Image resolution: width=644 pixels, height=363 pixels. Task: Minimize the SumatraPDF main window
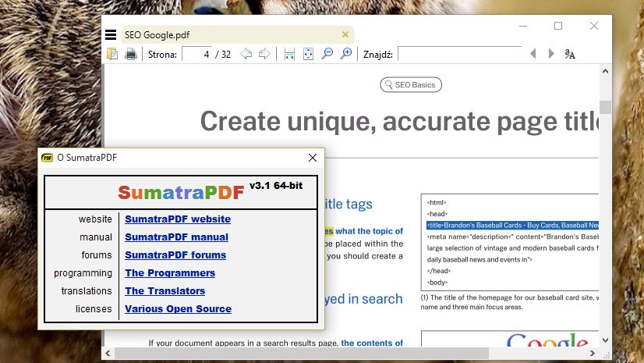[x=523, y=26]
